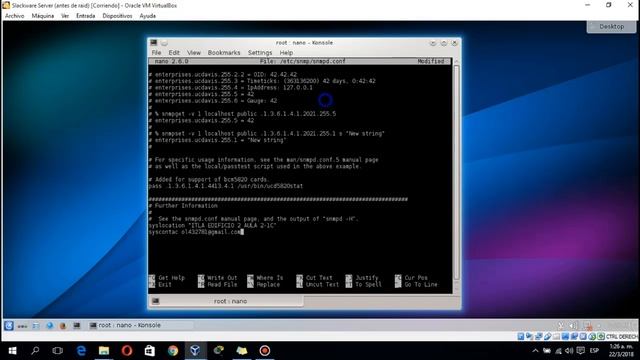Open Windows Start menu
This screenshot has height=360, width=640.
(x=12, y=351)
